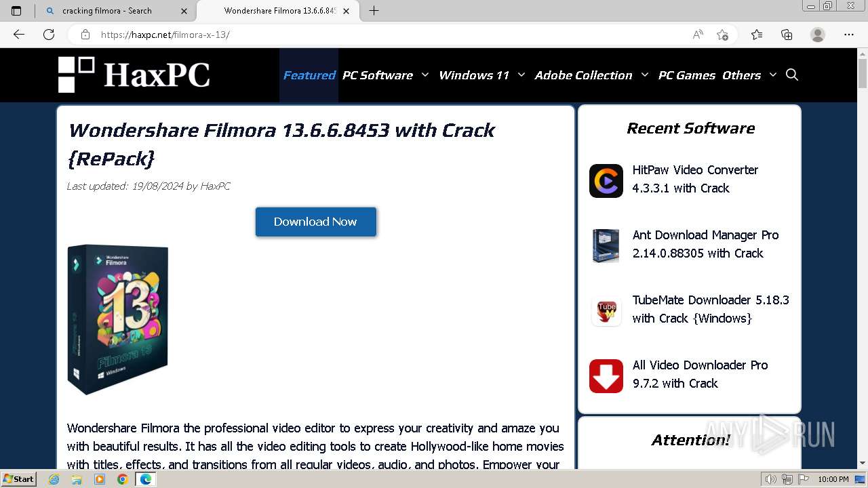Open the Collections panel
The image size is (868, 488).
pos(787,35)
